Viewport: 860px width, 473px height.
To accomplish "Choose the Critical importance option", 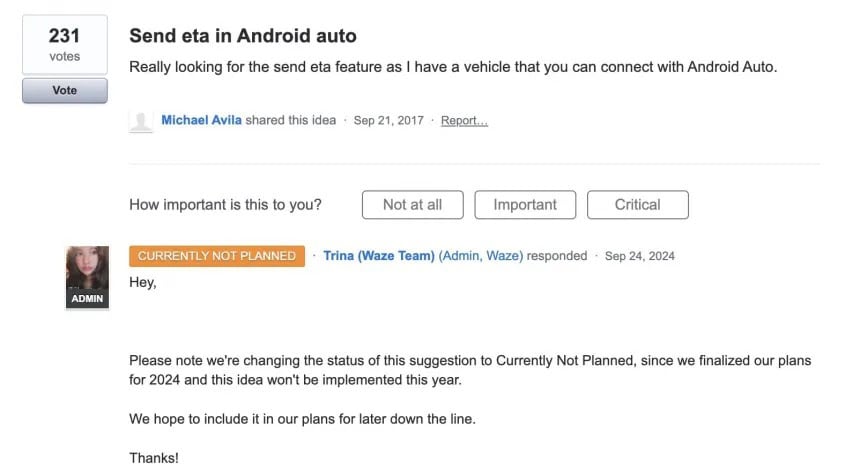I will pos(637,204).
